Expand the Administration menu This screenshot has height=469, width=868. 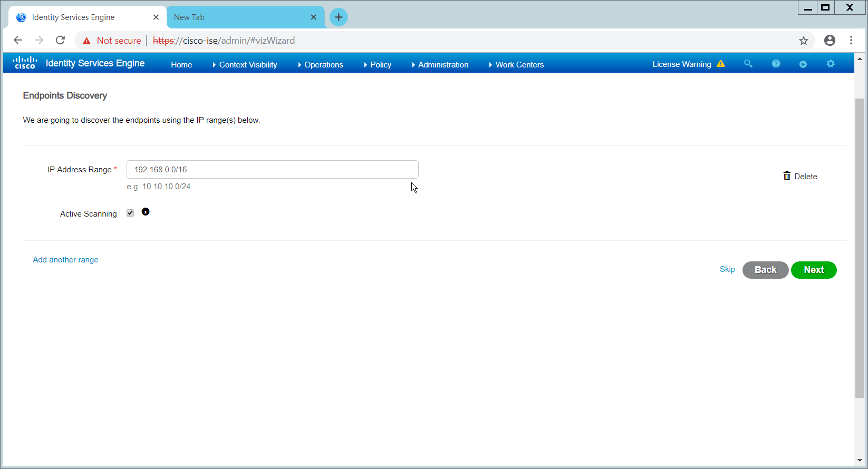(442, 65)
